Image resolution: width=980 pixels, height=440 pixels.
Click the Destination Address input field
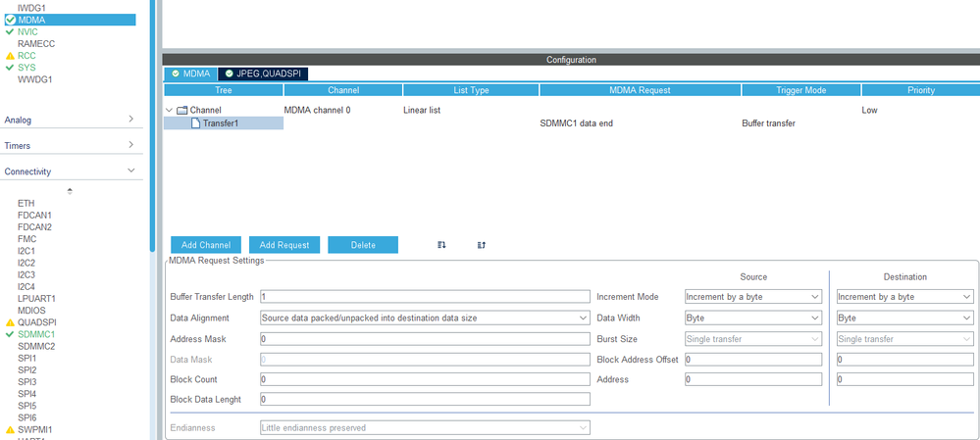pos(905,379)
